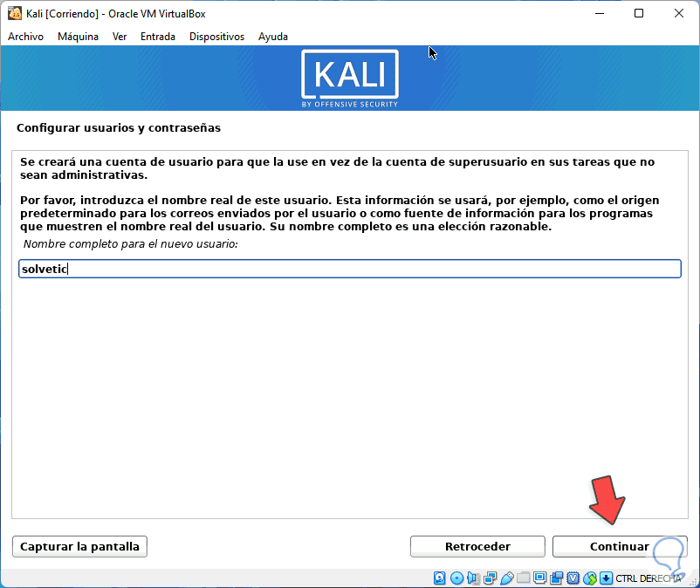
Task: Click the shared folders status icon
Action: click(523, 578)
